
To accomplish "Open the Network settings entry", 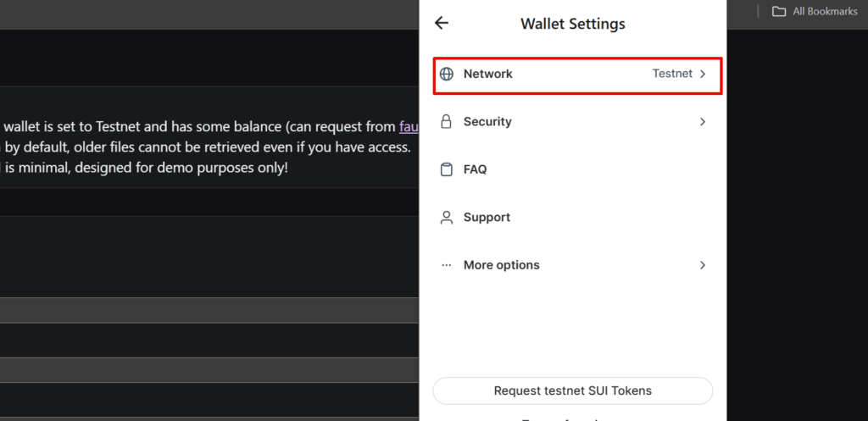I will pos(577,75).
